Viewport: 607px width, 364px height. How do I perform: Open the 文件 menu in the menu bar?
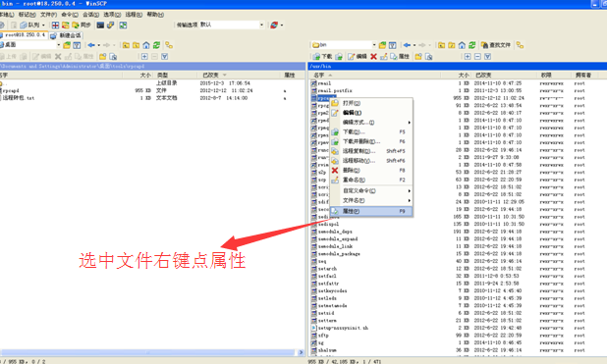(x=48, y=15)
